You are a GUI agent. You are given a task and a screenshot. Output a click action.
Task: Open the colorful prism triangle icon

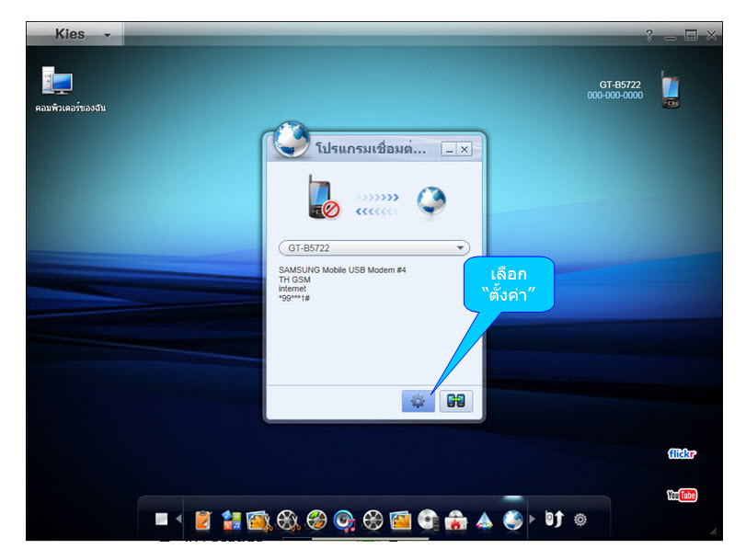(x=485, y=520)
